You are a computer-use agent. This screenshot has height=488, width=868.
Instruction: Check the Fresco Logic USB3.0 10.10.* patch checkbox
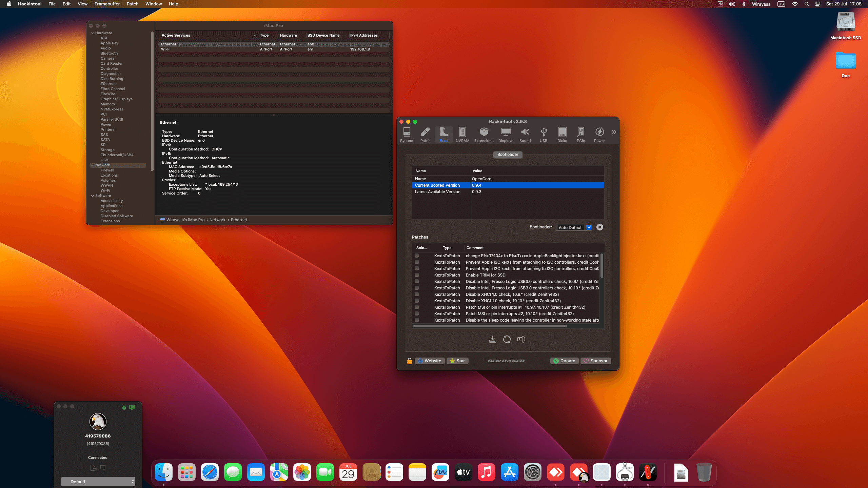click(x=417, y=288)
